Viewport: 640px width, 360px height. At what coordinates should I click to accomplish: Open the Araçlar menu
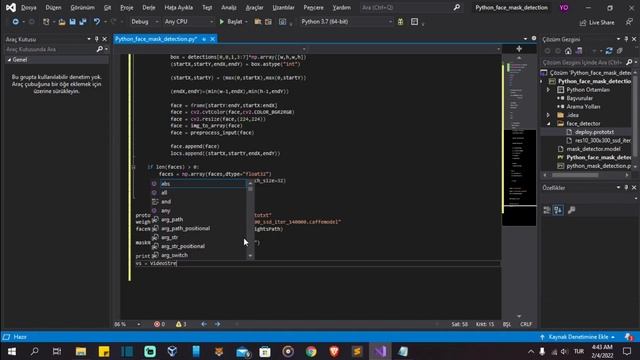[x=254, y=7]
